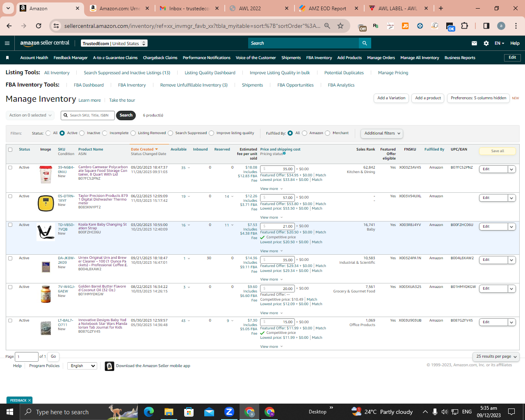Screen dimensions: 525x420
Task: Open the 25 results per page dropdown
Action: [x=496, y=356]
